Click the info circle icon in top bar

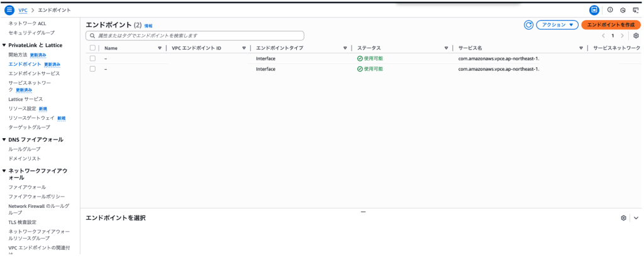coord(610,10)
